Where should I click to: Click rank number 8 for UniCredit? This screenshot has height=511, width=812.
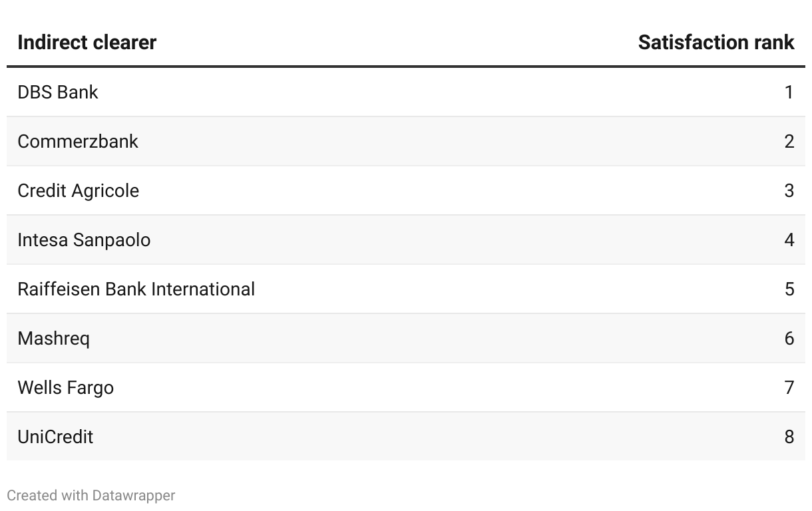789,436
